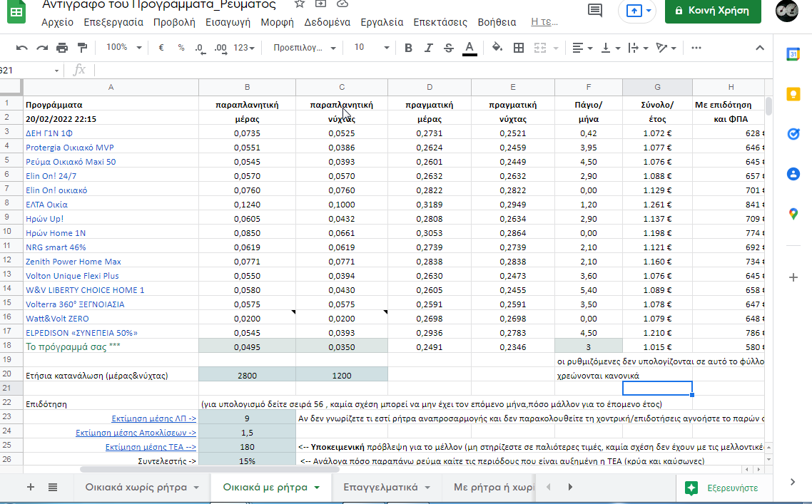
Task: Open the Watt&Volt ZERO link
Action: coord(58,319)
